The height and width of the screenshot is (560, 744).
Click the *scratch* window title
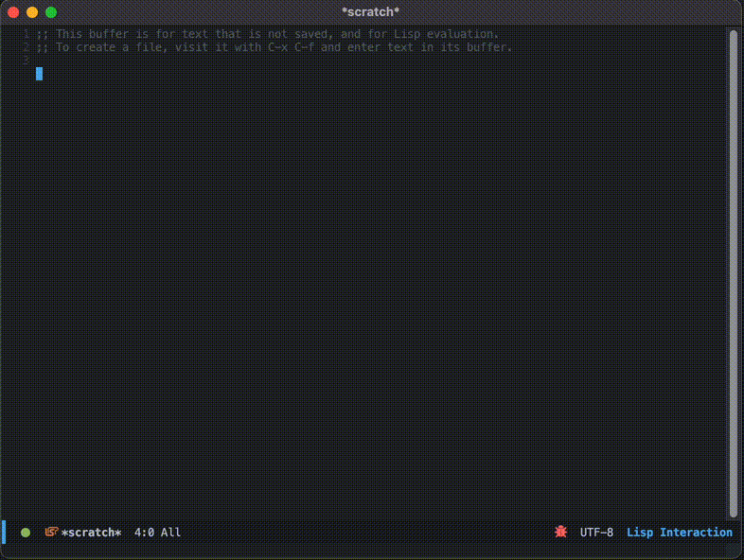370,12
